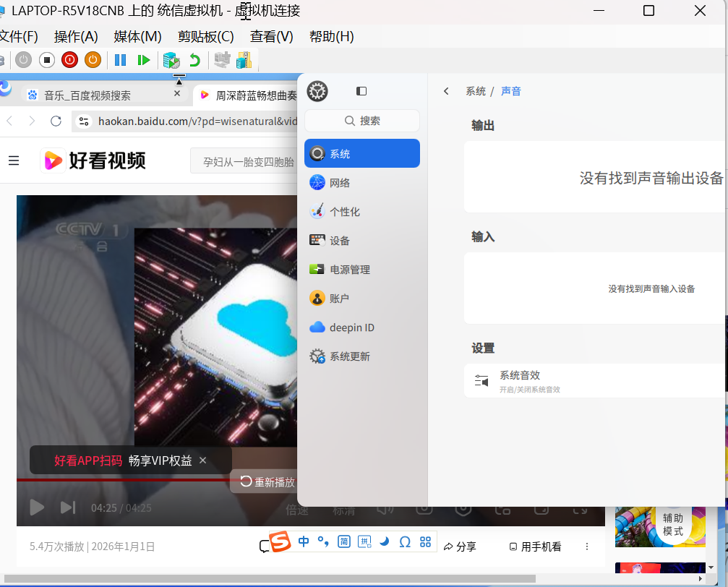Select 电源管理 in the settings sidebar

[x=362, y=270]
